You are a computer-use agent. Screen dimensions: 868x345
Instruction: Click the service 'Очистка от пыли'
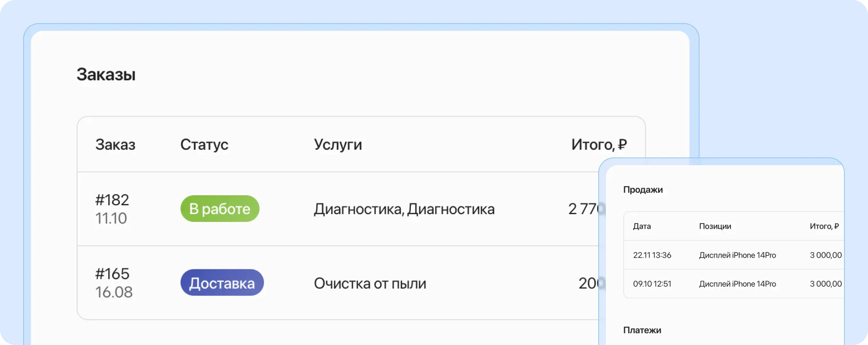click(x=371, y=283)
